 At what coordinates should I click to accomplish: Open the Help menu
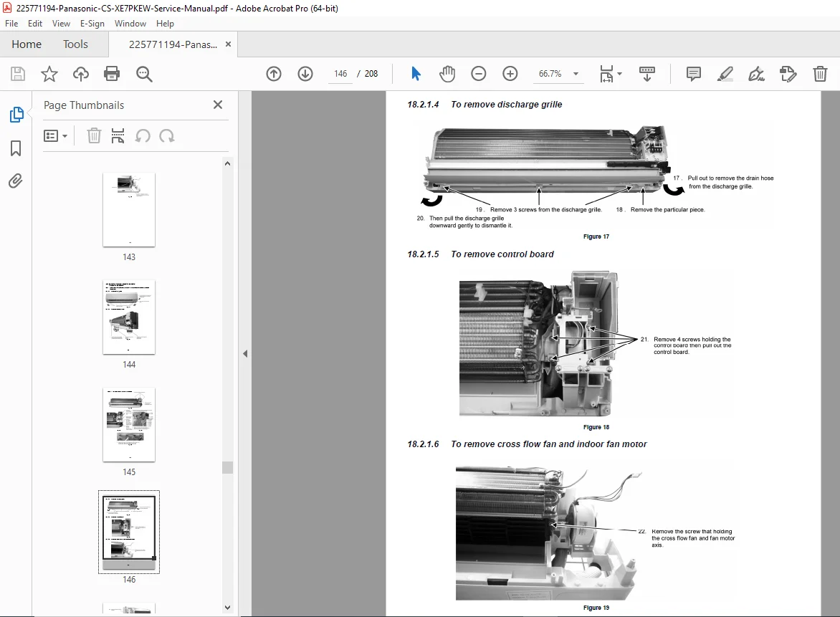pyautogui.click(x=165, y=24)
